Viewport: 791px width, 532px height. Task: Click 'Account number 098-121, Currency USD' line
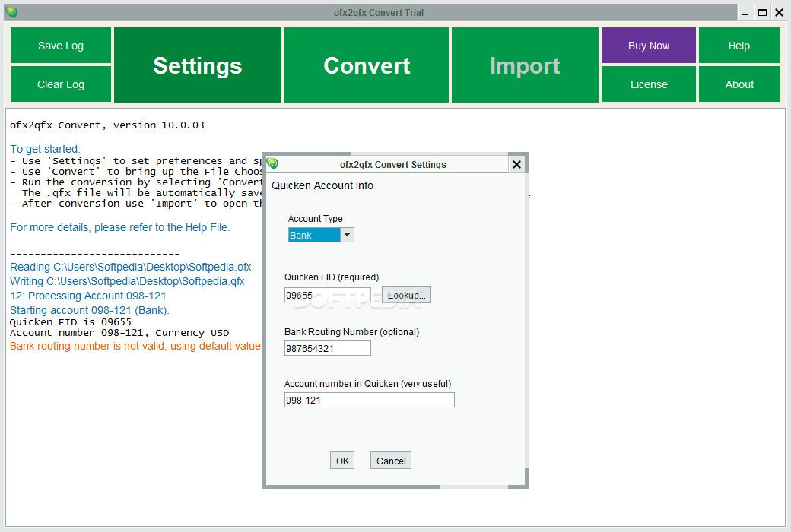[x=119, y=333]
